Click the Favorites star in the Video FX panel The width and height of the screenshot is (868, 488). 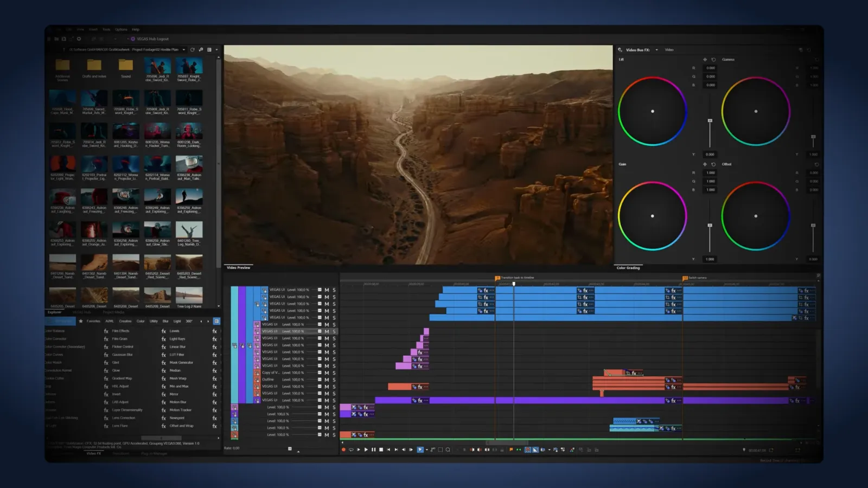(81, 320)
